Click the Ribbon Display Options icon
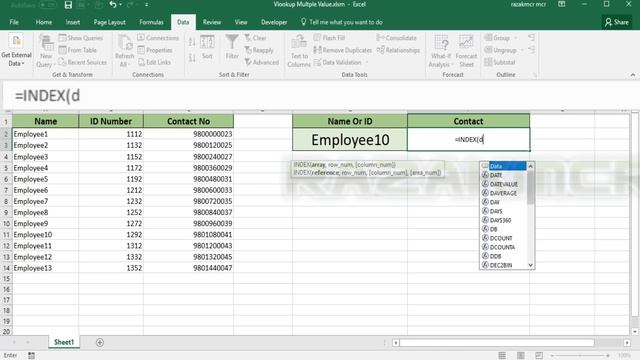 562,4
